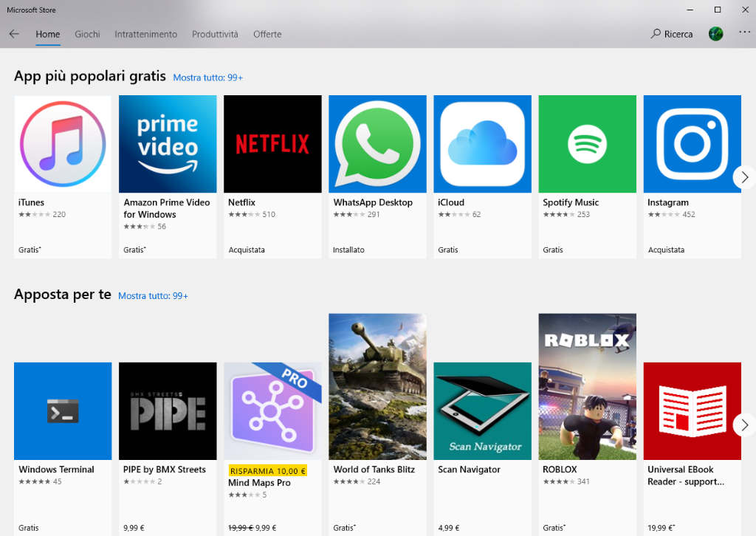Image resolution: width=756 pixels, height=536 pixels.
Task: Minimize the Microsoft Store window
Action: 690,10
